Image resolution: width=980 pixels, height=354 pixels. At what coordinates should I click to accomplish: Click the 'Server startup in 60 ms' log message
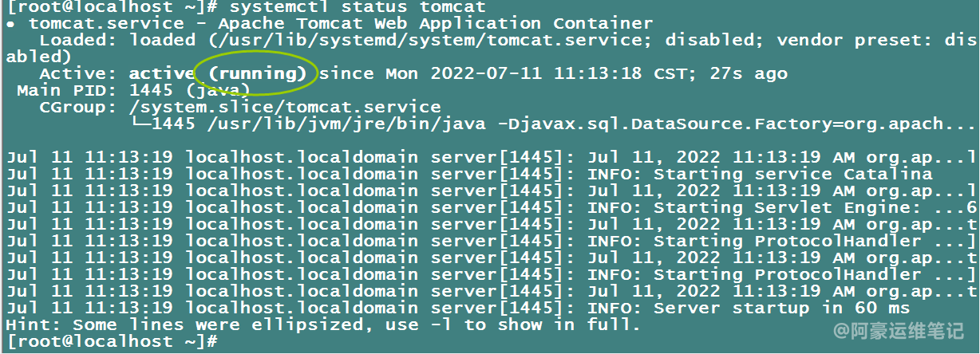781,308
